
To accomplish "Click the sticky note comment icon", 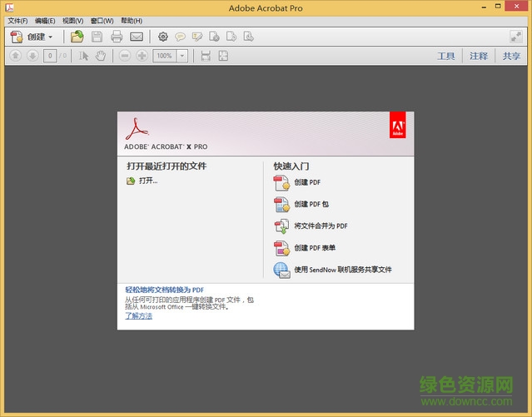I will point(180,37).
